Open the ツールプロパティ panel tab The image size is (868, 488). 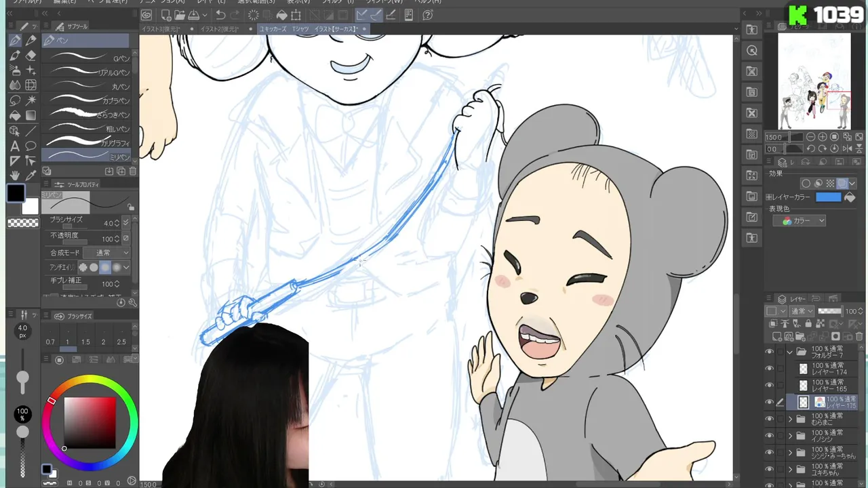click(x=77, y=184)
